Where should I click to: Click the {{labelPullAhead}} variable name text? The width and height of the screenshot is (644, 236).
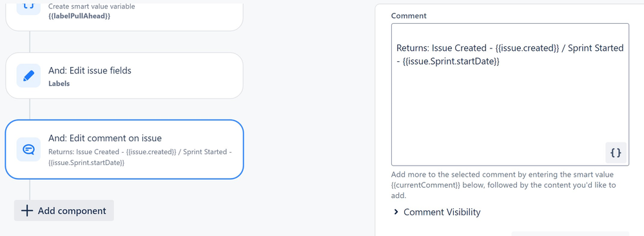80,16
